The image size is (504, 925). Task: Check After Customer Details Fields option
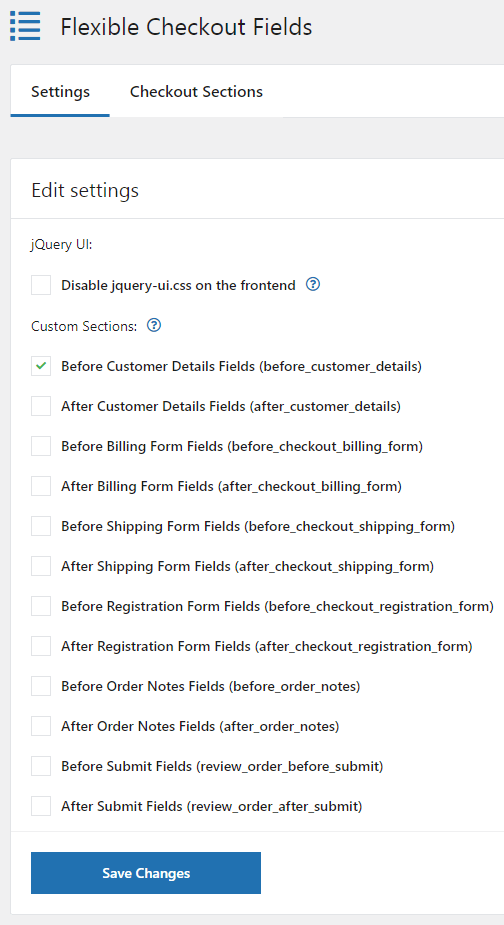41,406
